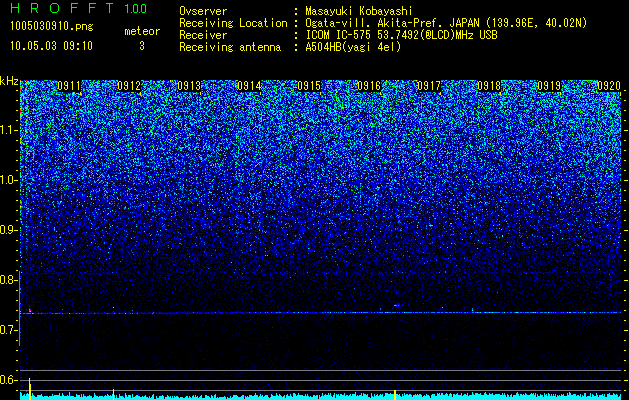This screenshot has width=629, height=400.
Task: Click the meteor count label
Action: (142, 31)
